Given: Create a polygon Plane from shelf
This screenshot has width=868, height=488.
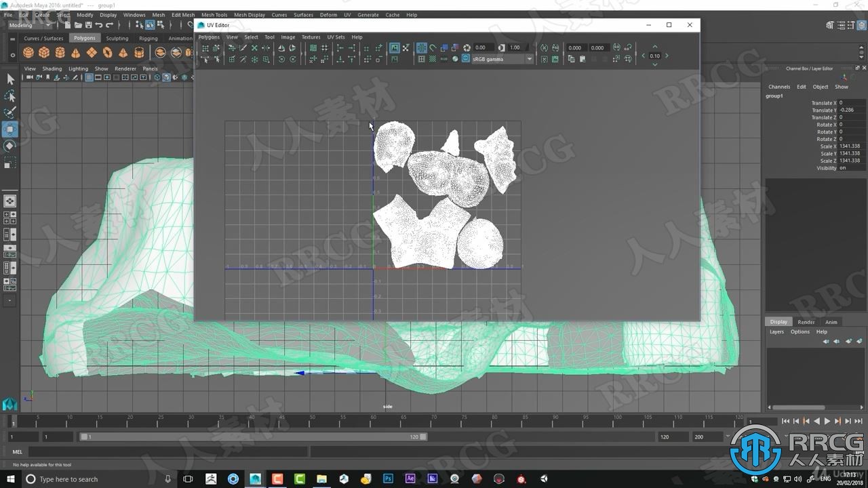Looking at the screenshot, I should click(x=92, y=52).
